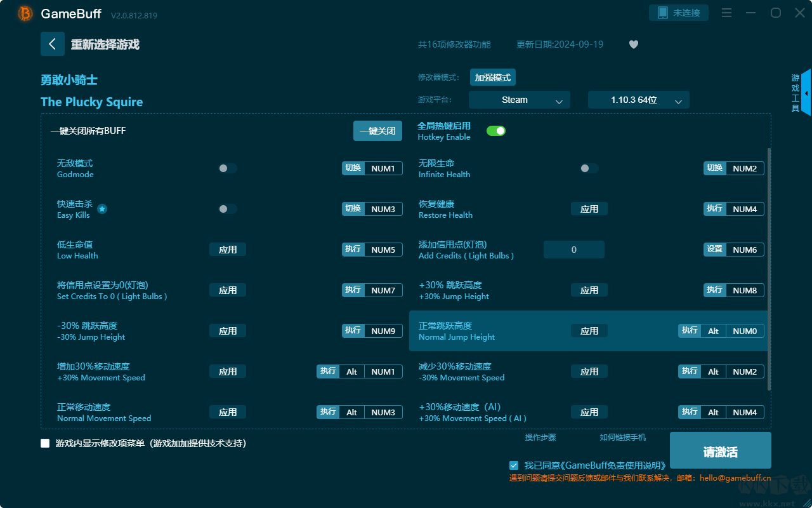Change the NUM9 hotkey for -30% Jump Height
The image size is (812, 508).
[x=383, y=331]
